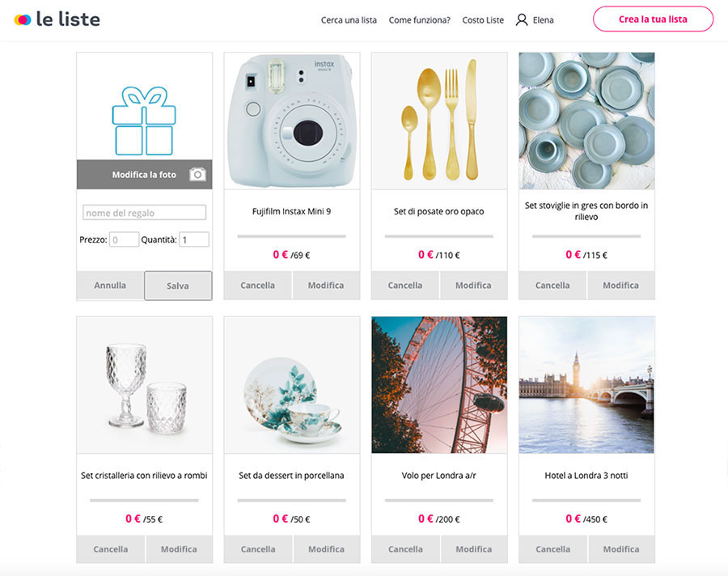Image resolution: width=728 pixels, height=576 pixels.
Task: Delete the Set stoviglie in gres gift
Action: (552, 286)
